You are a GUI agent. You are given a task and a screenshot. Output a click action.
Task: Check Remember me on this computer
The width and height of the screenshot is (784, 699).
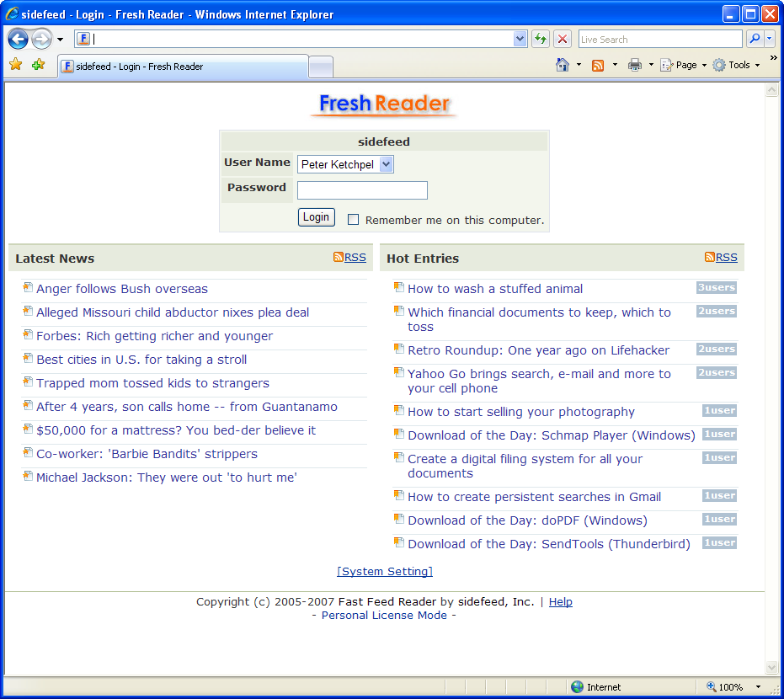353,220
